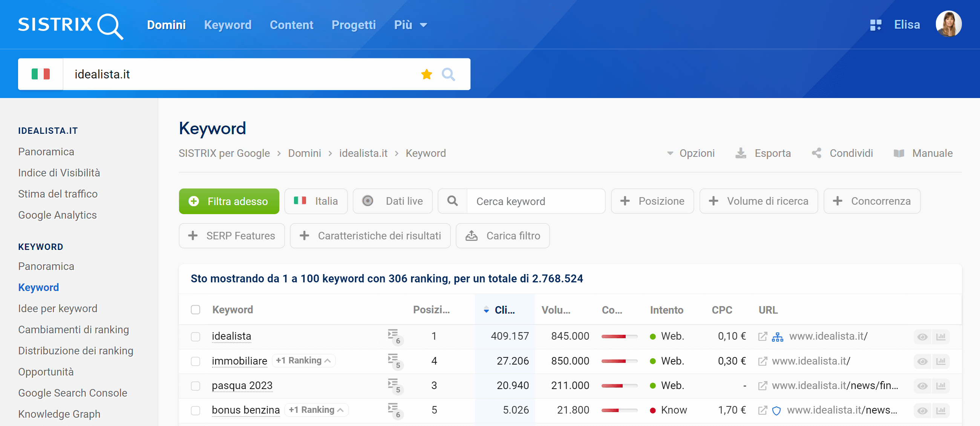Click the SISTRIX logo

pyautogui.click(x=71, y=26)
